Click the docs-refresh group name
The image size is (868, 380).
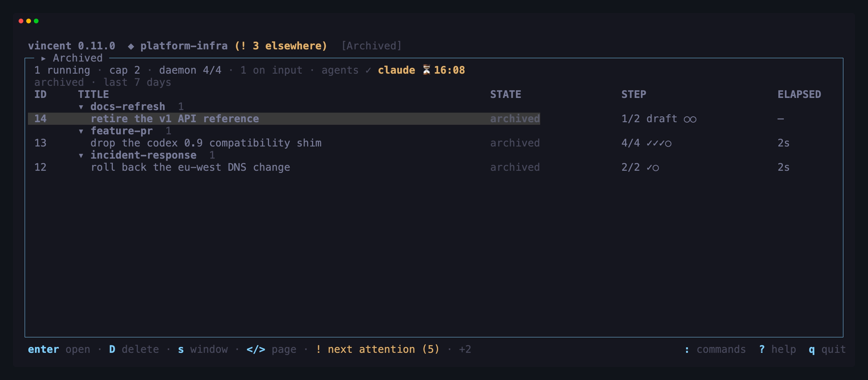[128, 106]
